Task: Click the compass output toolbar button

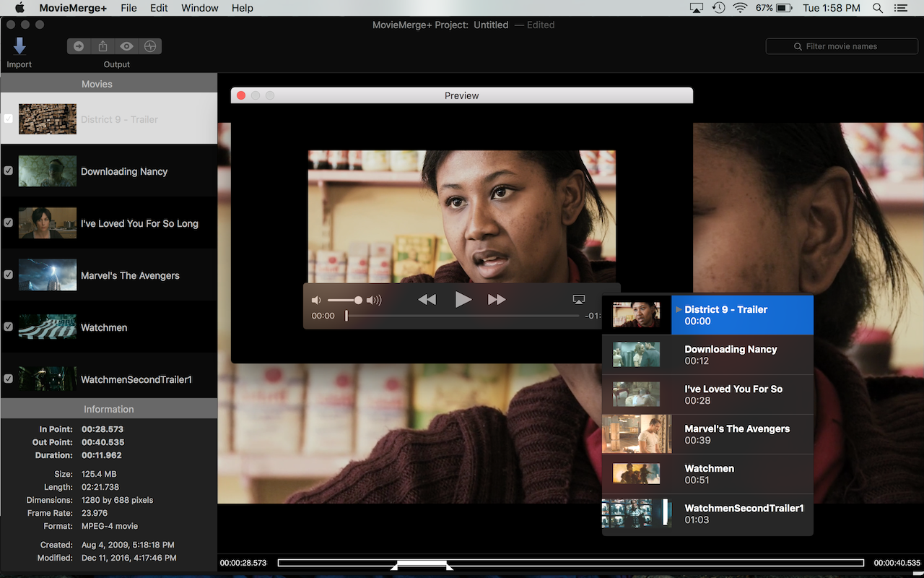Action: pyautogui.click(x=150, y=46)
